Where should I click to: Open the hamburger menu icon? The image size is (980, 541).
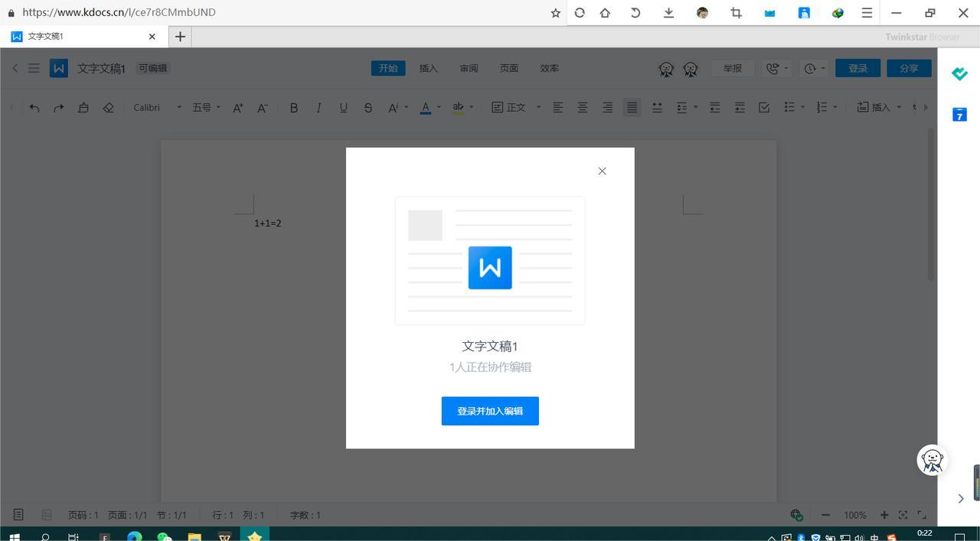(x=34, y=68)
